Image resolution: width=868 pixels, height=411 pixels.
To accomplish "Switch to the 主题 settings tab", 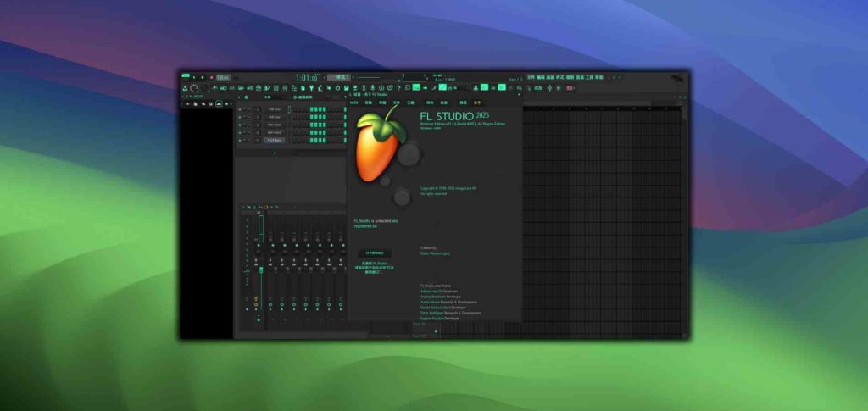I will click(x=410, y=103).
